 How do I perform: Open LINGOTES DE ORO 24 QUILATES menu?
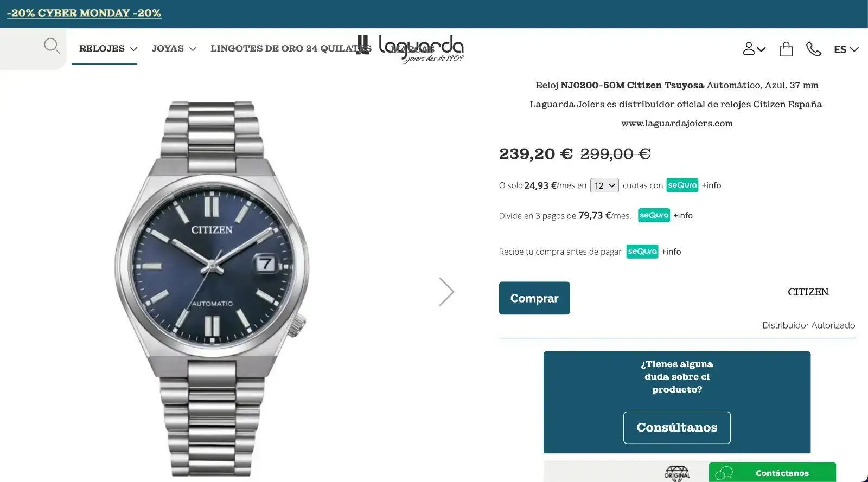point(291,48)
